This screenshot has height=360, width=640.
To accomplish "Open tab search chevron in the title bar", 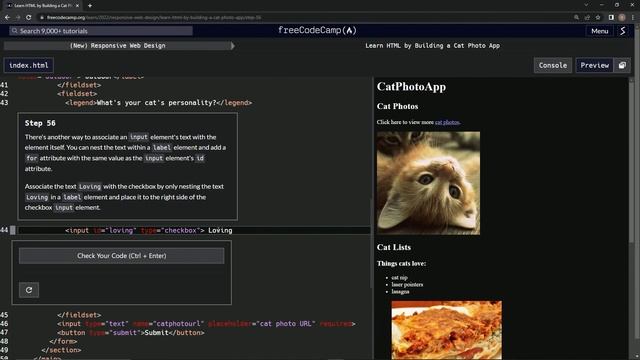I will 586,5.
